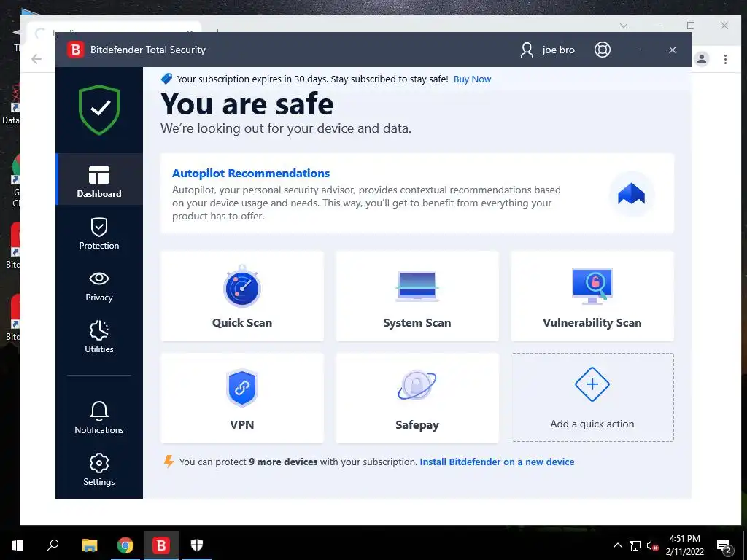Open the Utilities section
747x560 pixels.
99,337
